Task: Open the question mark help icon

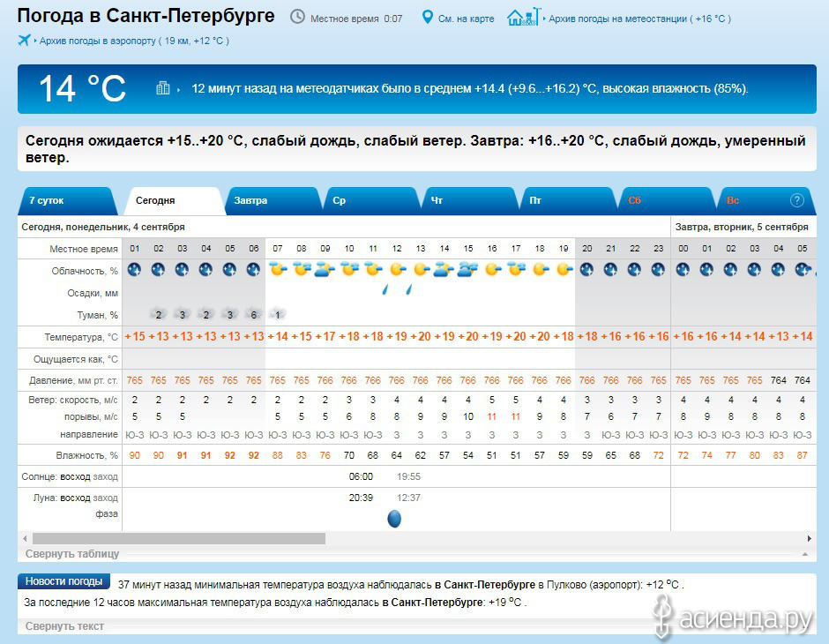Action: tap(796, 200)
